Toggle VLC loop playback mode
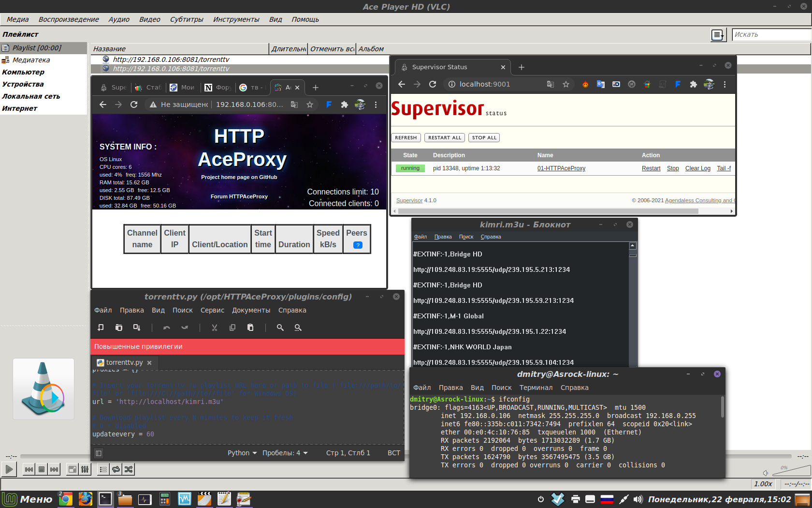Image resolution: width=812 pixels, height=508 pixels. click(x=116, y=469)
